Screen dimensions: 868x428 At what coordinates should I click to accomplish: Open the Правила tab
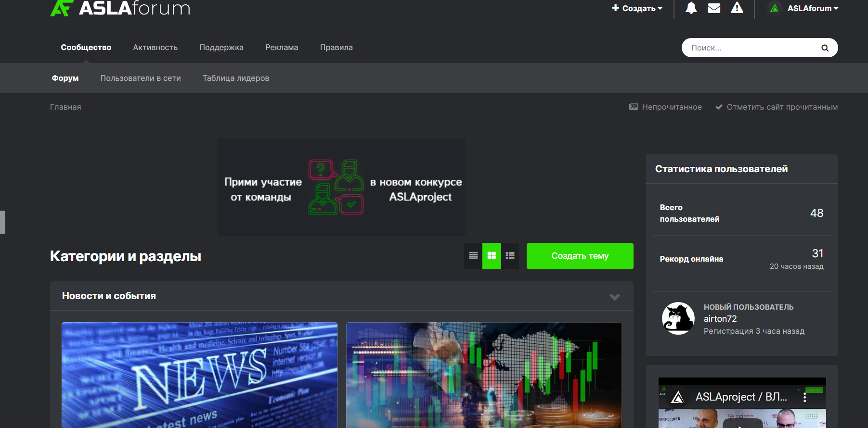[337, 47]
